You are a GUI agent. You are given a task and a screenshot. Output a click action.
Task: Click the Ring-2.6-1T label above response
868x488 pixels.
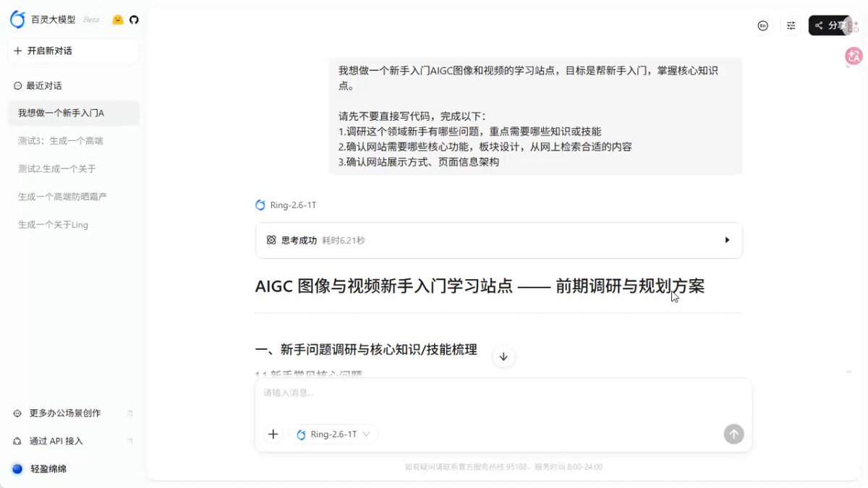click(293, 205)
